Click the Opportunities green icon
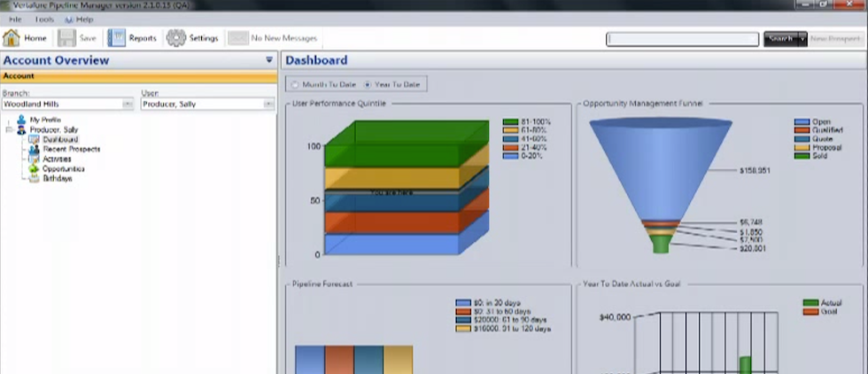868x374 pixels. click(x=34, y=168)
